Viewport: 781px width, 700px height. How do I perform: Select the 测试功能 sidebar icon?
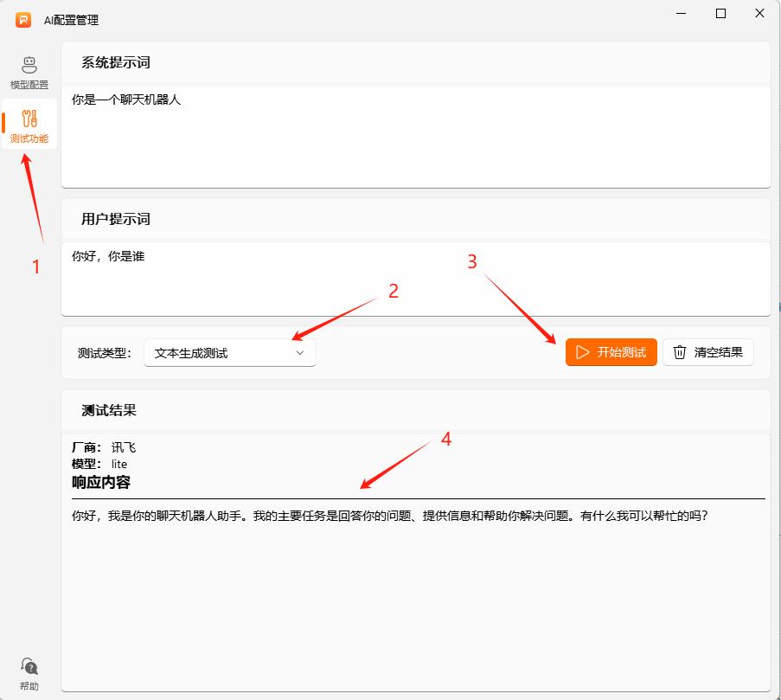click(29, 123)
